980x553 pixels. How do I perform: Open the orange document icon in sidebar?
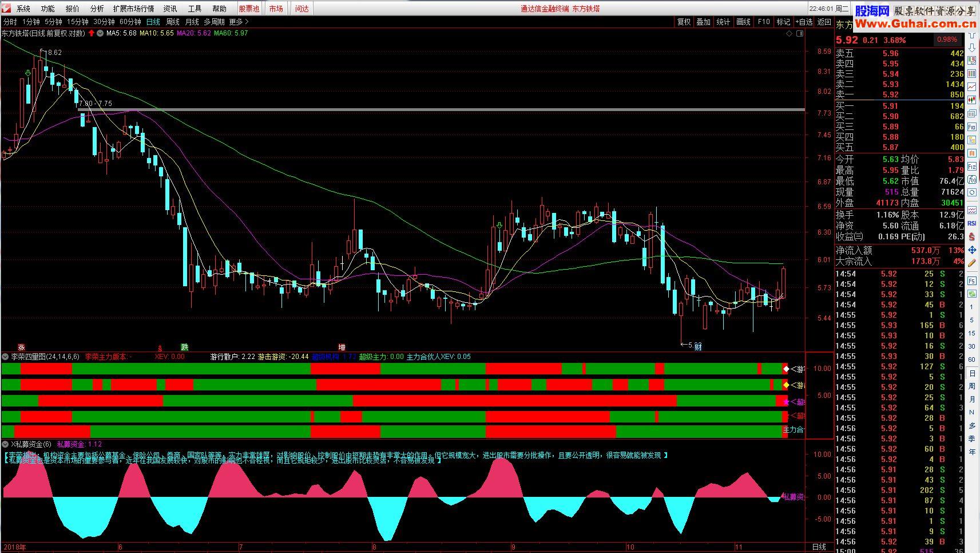pos(971,153)
